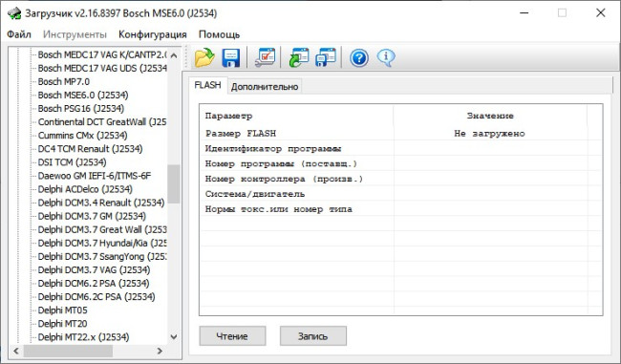Select Delphi MT20 entry
The height and width of the screenshot is (364, 621).
[x=62, y=324]
